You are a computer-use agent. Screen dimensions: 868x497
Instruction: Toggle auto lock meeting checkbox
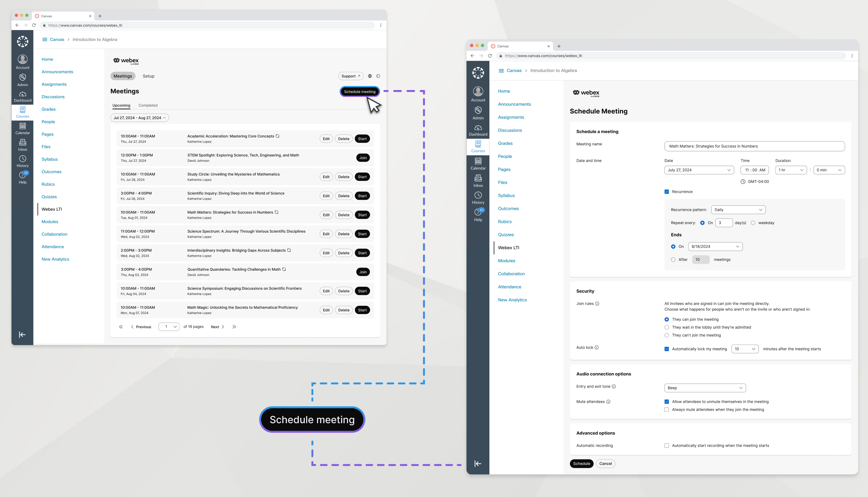(x=666, y=349)
